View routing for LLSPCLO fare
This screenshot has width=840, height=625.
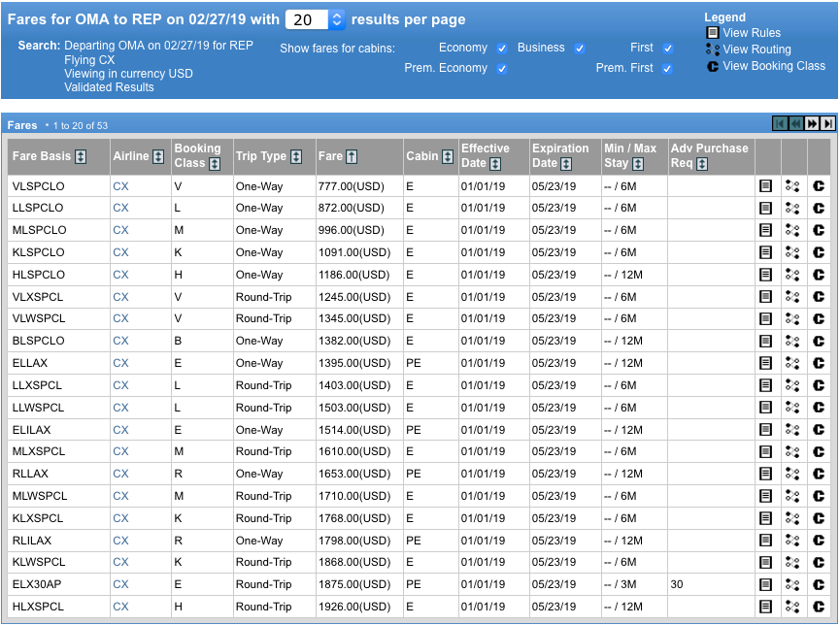[x=793, y=208]
